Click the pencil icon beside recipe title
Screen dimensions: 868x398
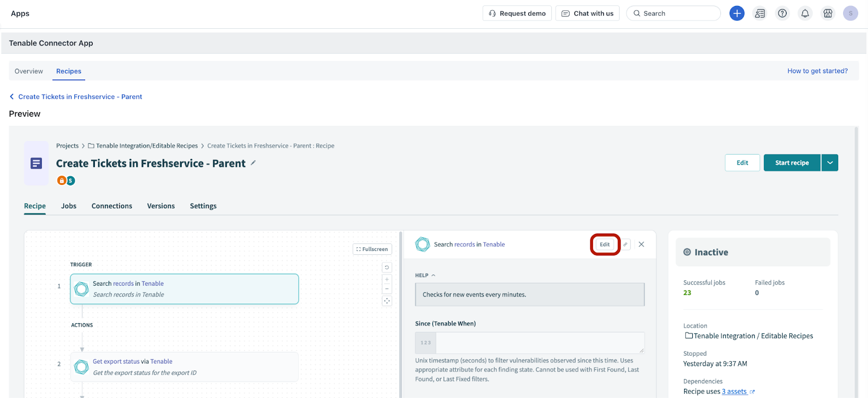[253, 163]
